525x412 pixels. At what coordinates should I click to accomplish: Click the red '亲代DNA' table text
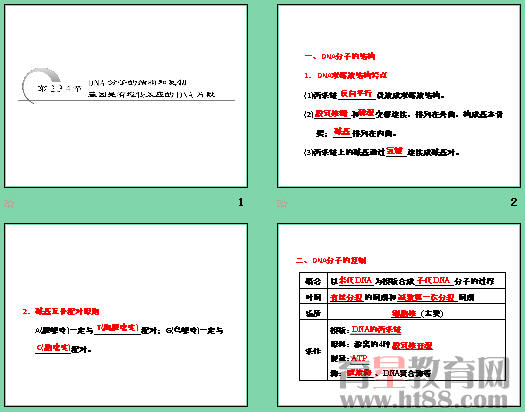click(356, 280)
